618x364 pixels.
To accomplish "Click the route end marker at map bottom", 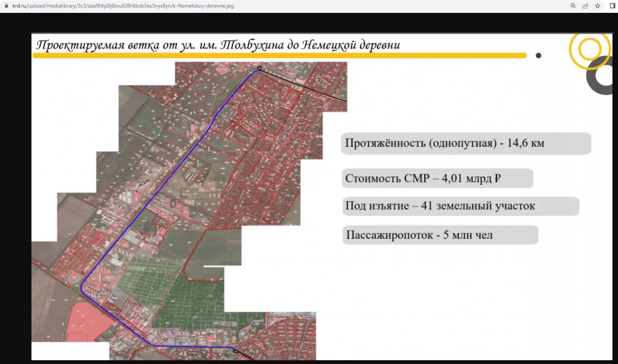I will tap(236, 352).
